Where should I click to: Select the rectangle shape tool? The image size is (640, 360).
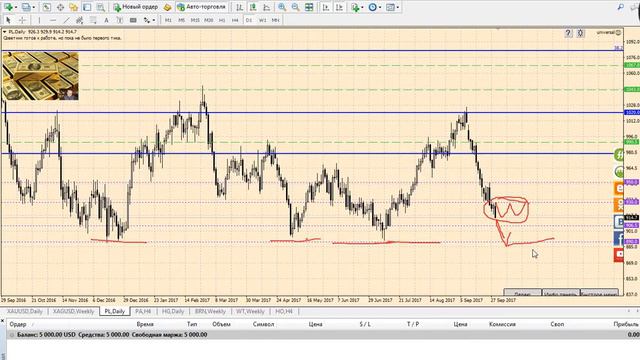pyautogui.click(x=133, y=20)
